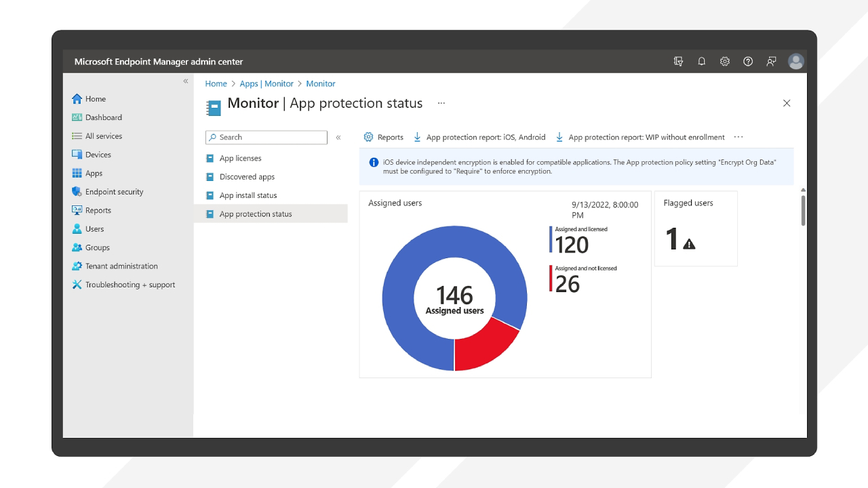868x488 pixels.
Task: Click the App licenses item icon
Action: pyautogui.click(x=210, y=159)
